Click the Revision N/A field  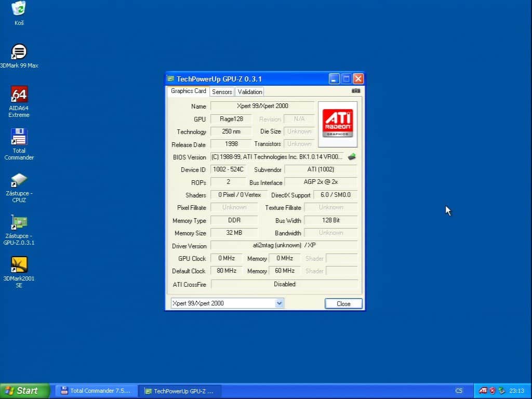[299, 119]
